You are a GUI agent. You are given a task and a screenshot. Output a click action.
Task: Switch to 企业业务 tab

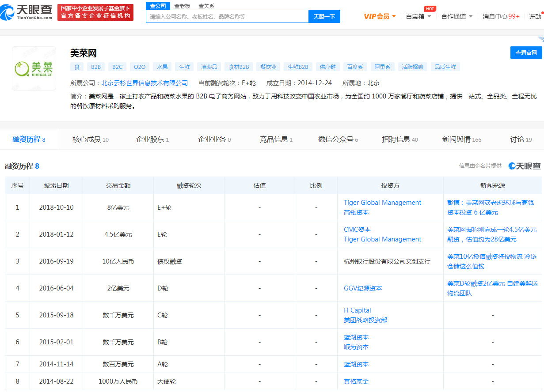pos(214,139)
